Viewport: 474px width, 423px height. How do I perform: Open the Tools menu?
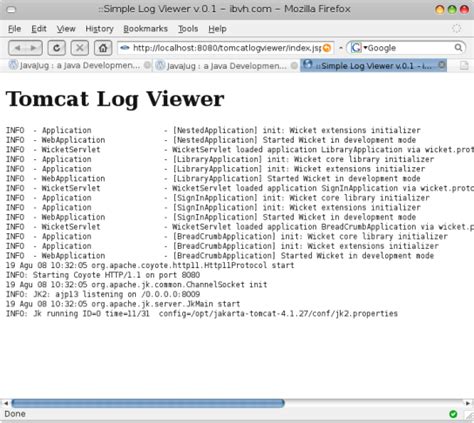tap(188, 29)
